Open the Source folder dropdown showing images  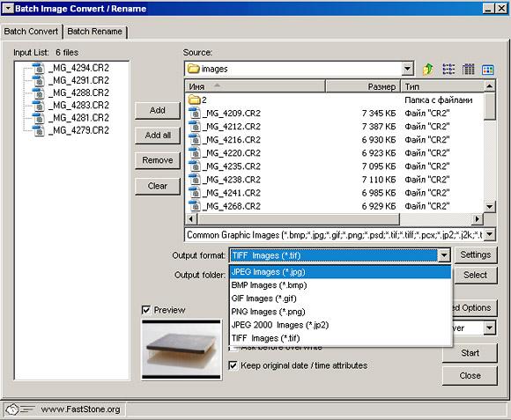coord(407,69)
